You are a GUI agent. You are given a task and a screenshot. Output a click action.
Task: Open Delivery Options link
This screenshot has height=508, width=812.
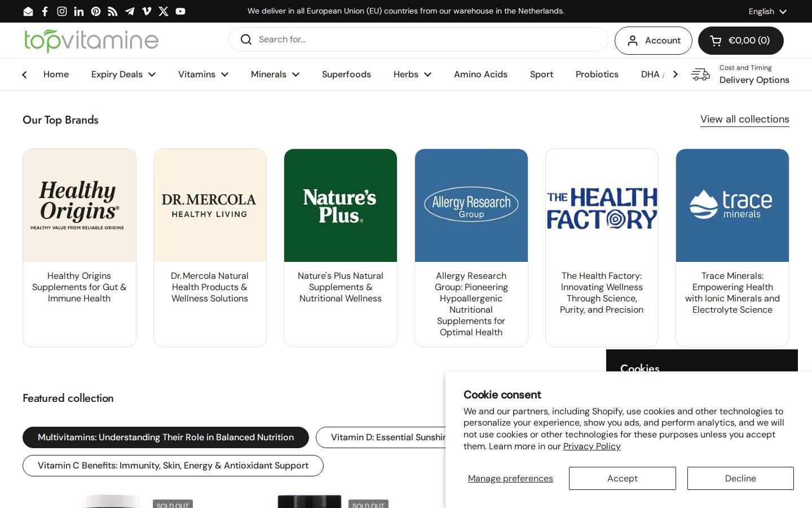pyautogui.click(x=754, y=80)
